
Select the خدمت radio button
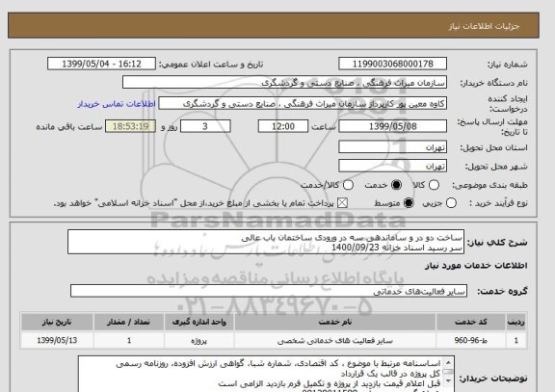coord(396,185)
